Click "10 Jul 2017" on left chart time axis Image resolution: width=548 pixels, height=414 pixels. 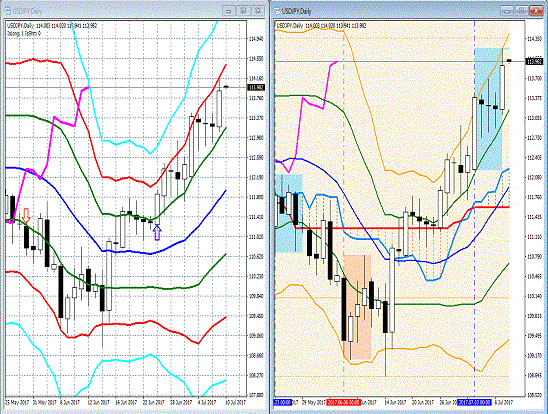click(x=235, y=402)
